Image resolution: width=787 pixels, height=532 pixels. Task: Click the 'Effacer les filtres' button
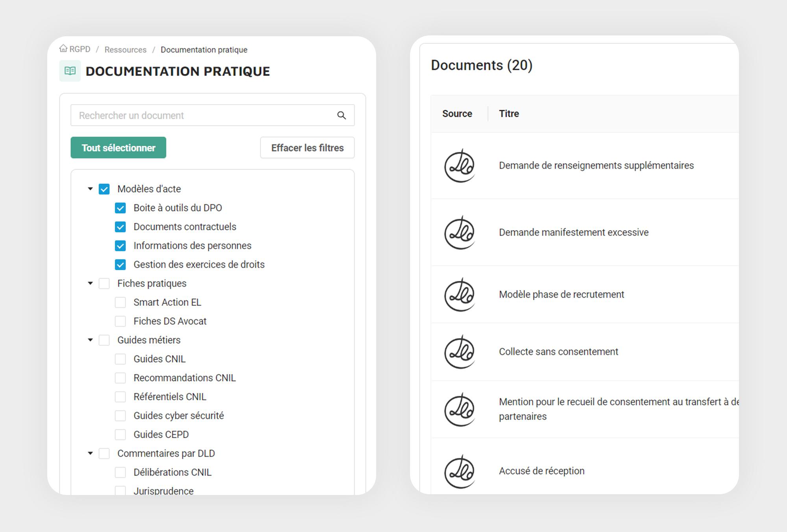coord(307,147)
